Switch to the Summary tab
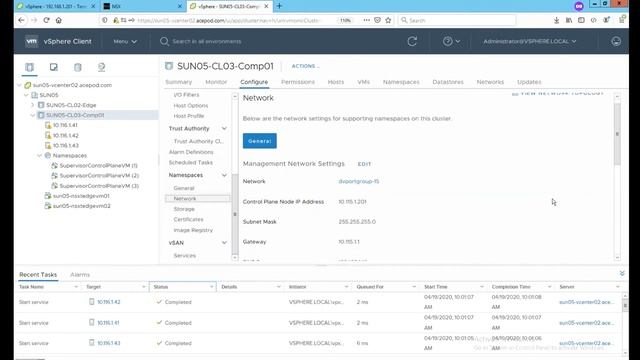 click(178, 82)
